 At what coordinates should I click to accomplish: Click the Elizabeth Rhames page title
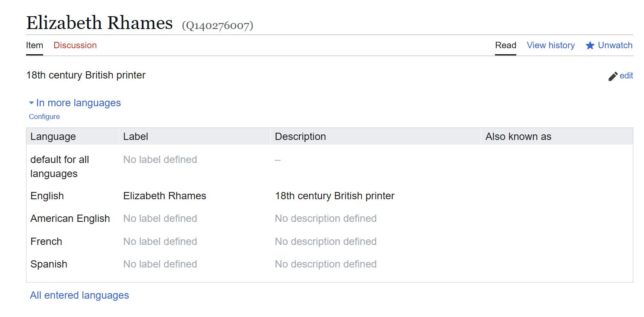pos(100,23)
